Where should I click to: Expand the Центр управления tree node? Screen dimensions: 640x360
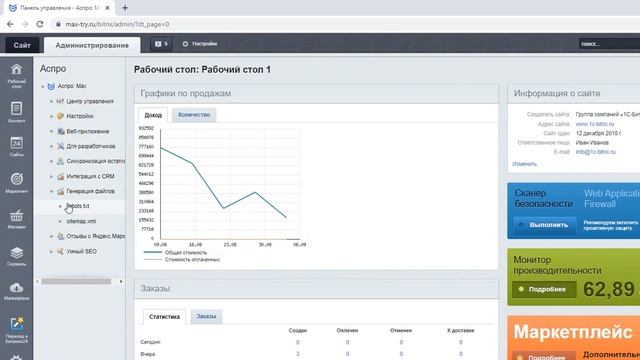(x=51, y=101)
